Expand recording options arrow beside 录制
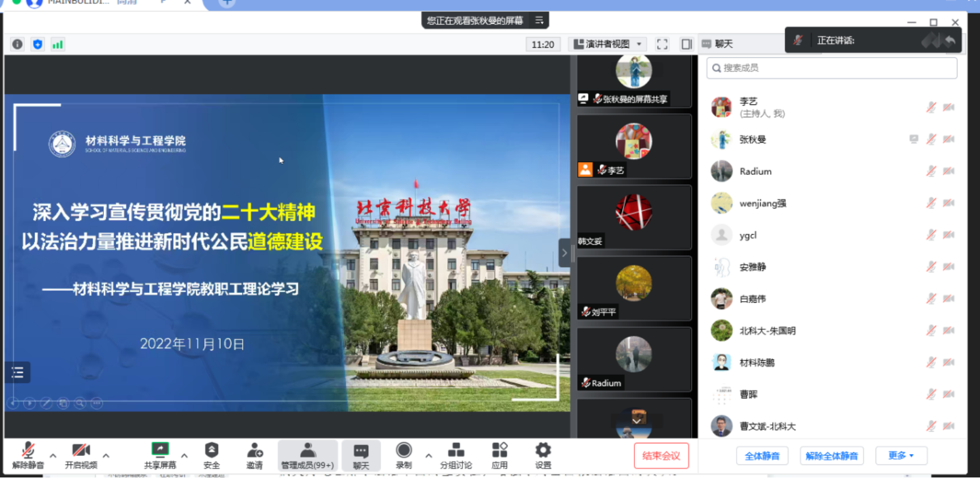Image resolution: width=980 pixels, height=478 pixels. [428, 455]
